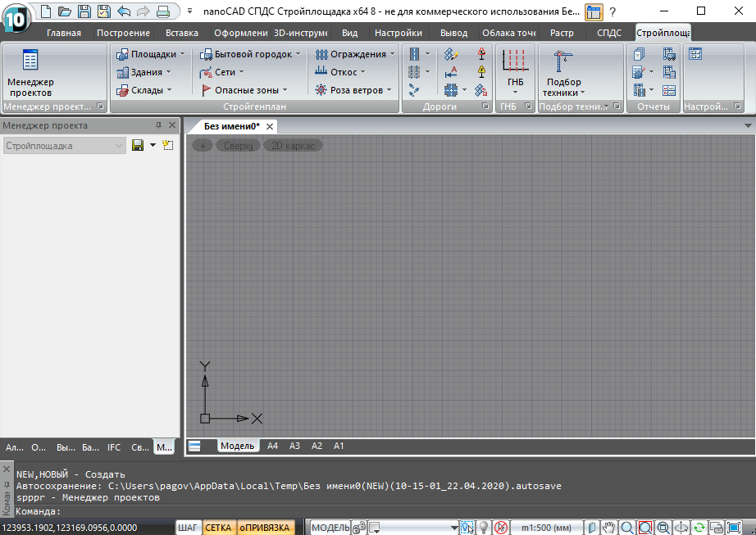Image resolution: width=756 pixels, height=535 pixels.
Task: Toggle ШАГ snap mode in status bar
Action: pos(187,528)
